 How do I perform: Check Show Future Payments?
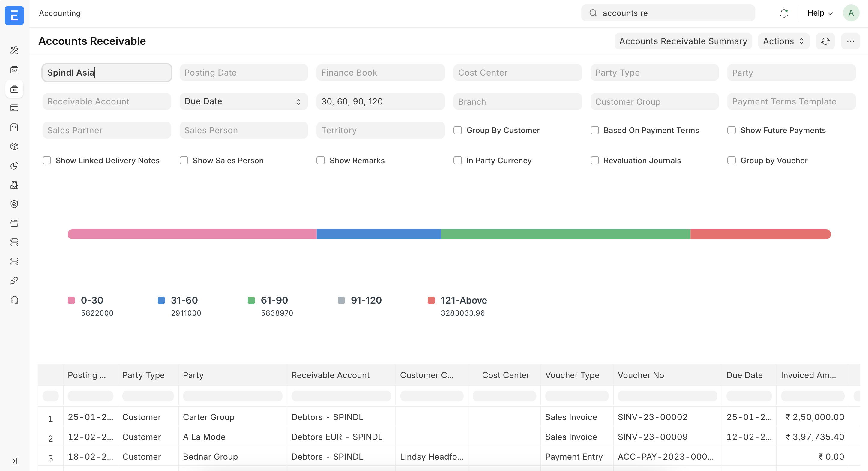(731, 130)
